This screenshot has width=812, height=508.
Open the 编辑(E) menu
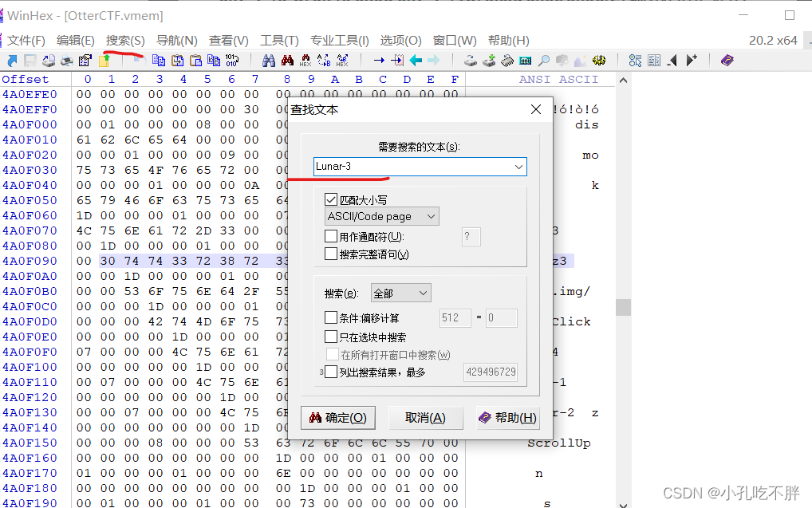[x=75, y=41]
